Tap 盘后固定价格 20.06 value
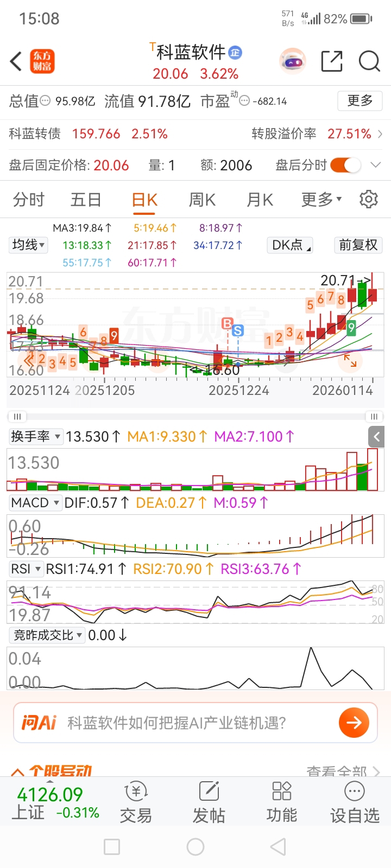Viewport: 391px width, 868px height. click(111, 165)
